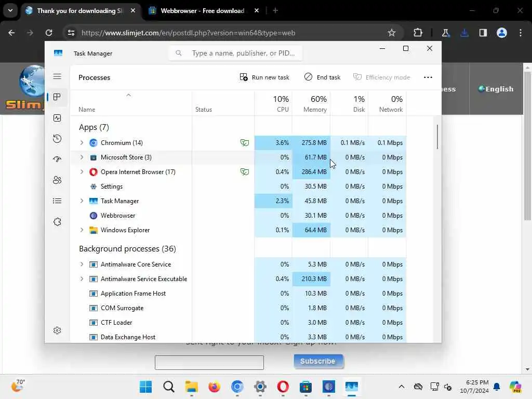Click the Opera efficiency leaf icon
The width and height of the screenshot is (532, 399).
coord(245,171)
